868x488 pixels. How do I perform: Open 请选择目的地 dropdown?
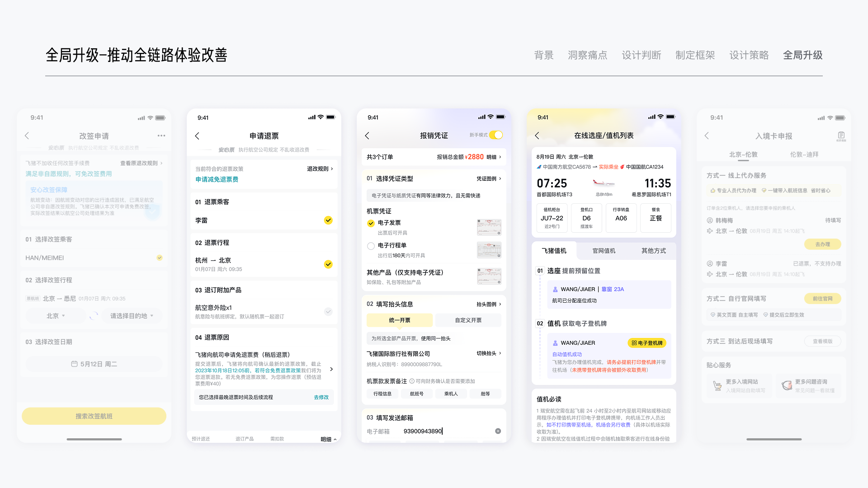coord(132,316)
